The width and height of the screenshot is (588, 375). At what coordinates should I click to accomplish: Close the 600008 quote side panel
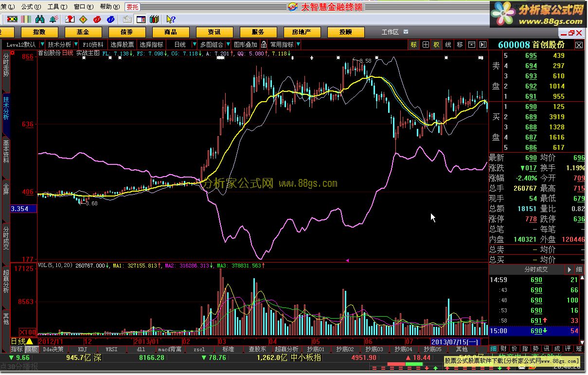(579, 45)
